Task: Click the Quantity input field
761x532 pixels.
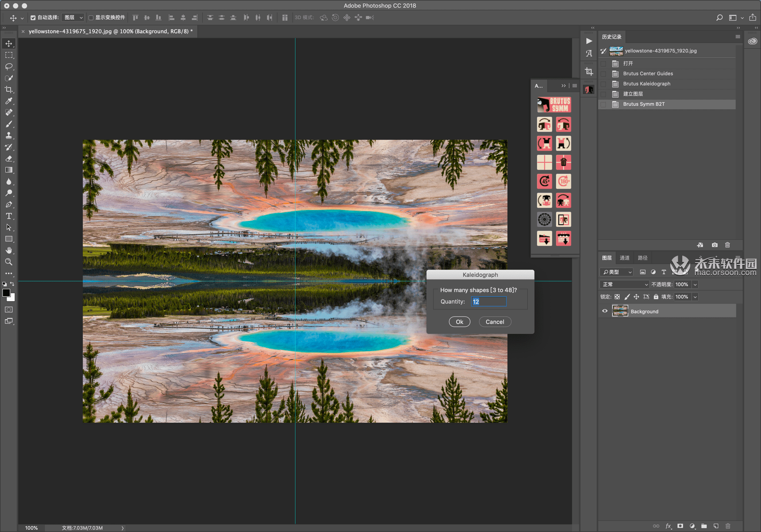Action: pyautogui.click(x=488, y=302)
